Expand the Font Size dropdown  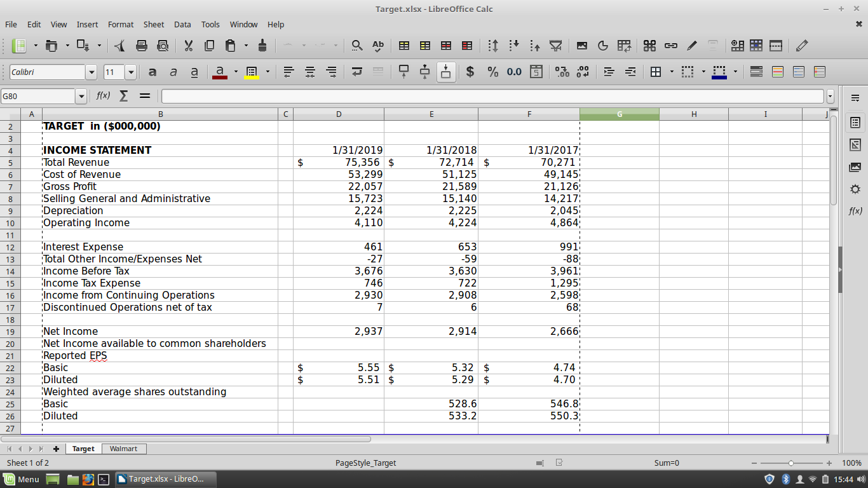point(131,72)
